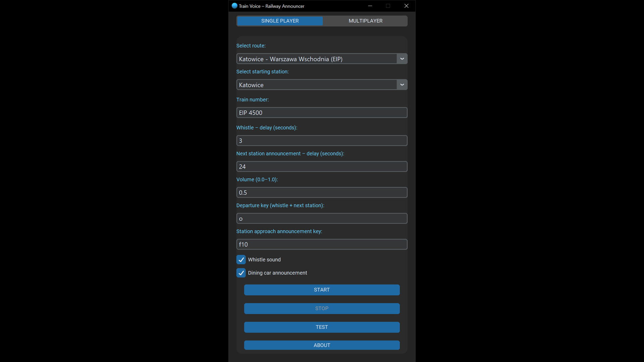Click the Volume value field
Viewport: 644px width, 362px height.
point(322,192)
